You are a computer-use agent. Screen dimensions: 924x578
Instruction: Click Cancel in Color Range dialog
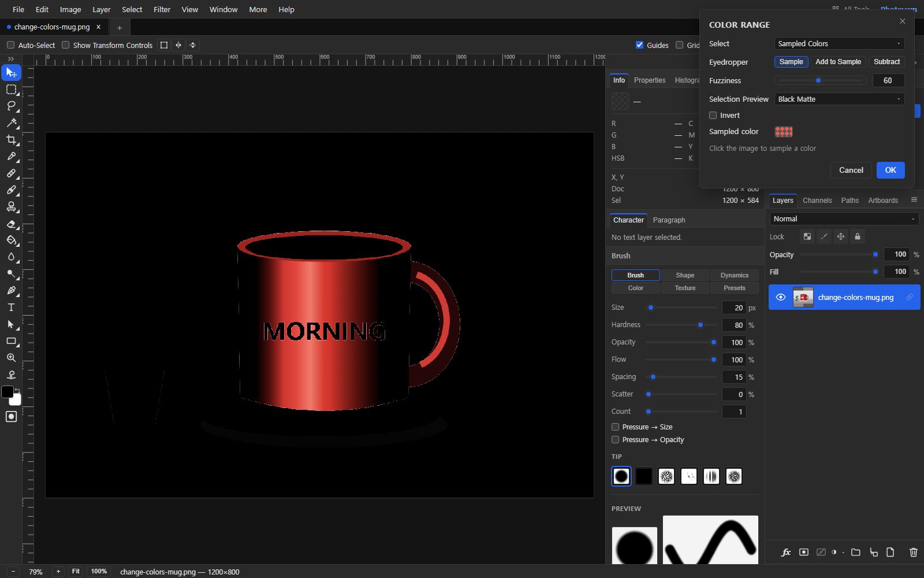point(851,171)
